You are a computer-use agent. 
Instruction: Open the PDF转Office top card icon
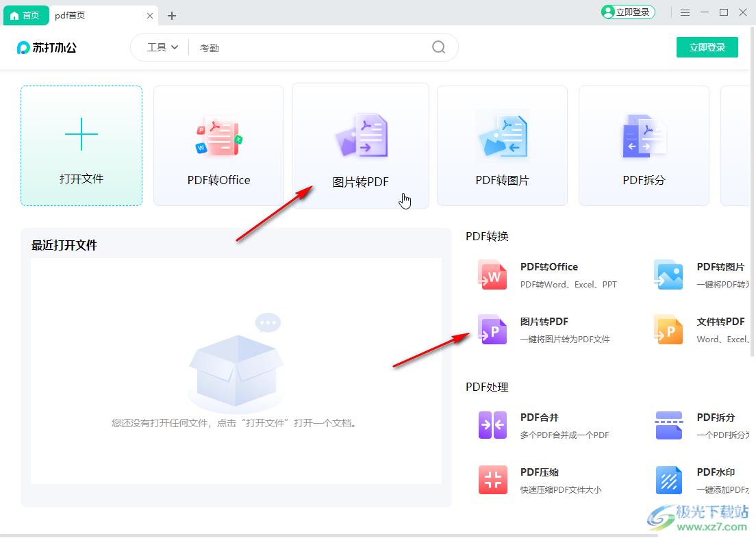219,135
